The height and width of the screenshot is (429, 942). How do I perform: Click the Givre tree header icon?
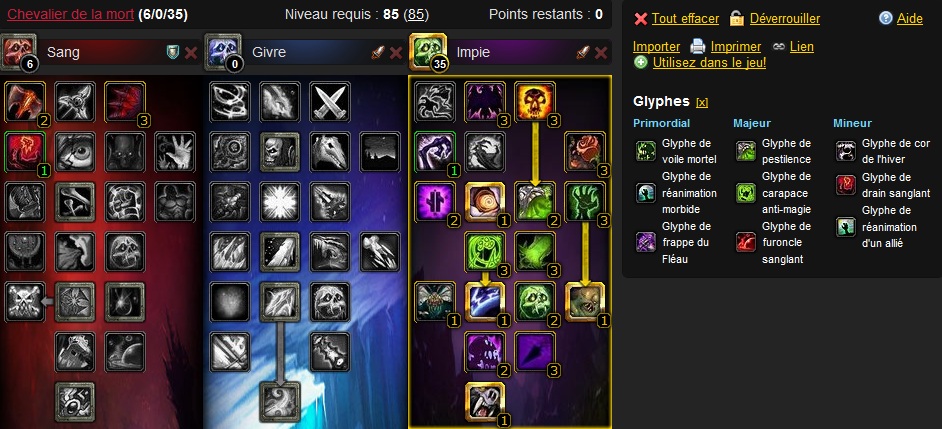[x=222, y=52]
